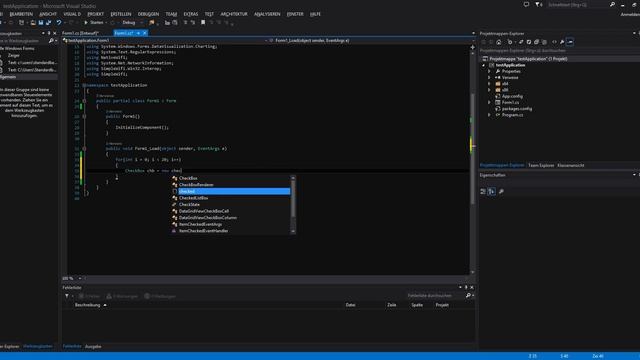This screenshot has width=640, height=360.
Task: Open the EXTRAS menu
Action: click(x=191, y=14)
